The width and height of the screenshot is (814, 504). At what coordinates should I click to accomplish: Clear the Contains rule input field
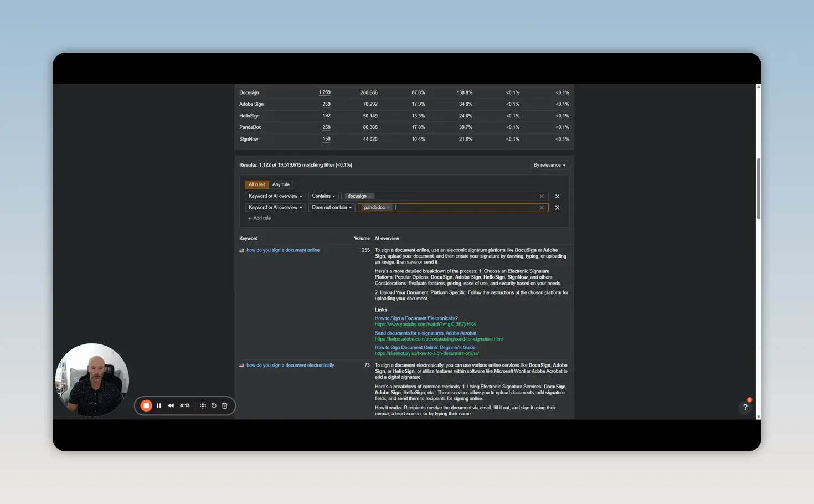(542, 196)
